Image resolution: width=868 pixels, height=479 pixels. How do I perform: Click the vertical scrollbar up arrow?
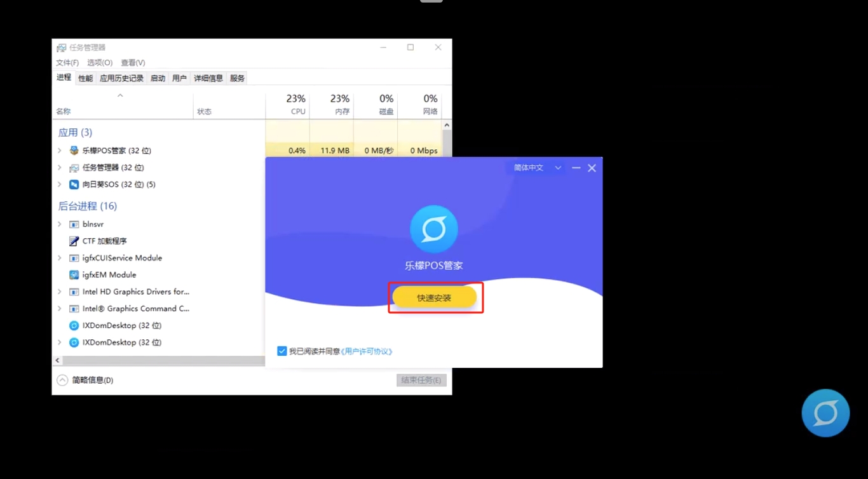447,125
